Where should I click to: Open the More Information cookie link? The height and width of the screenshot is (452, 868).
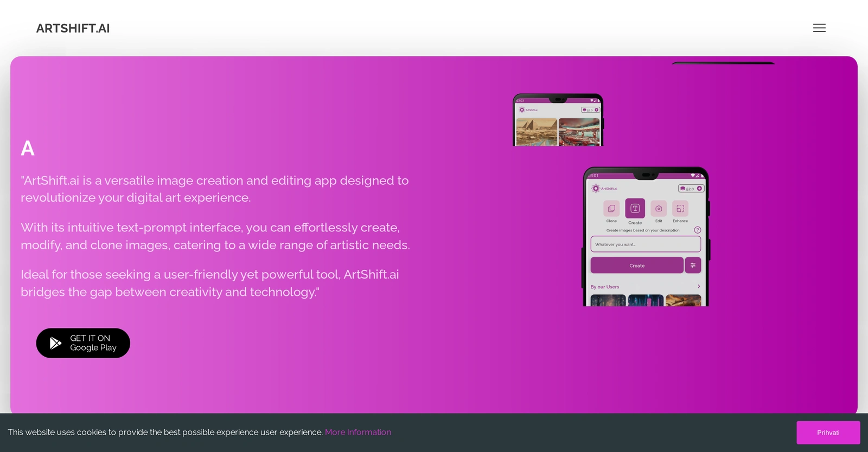pyautogui.click(x=358, y=432)
